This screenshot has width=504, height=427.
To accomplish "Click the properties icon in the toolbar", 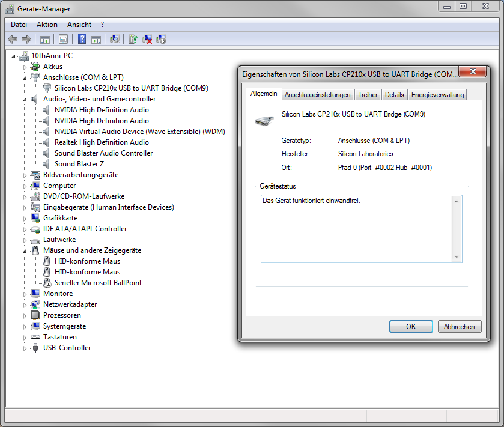I will pyautogui.click(x=63, y=40).
